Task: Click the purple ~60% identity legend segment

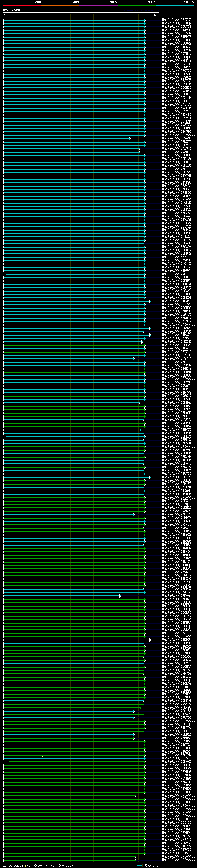Action: (99, 6)
